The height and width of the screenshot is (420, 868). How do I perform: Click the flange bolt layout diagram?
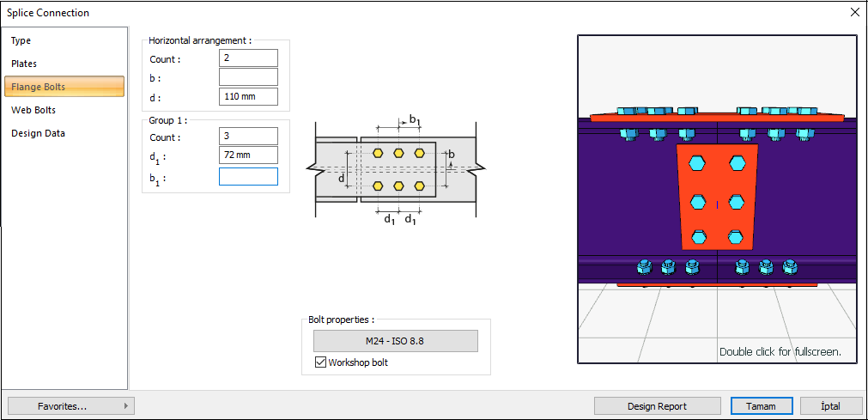(x=396, y=168)
